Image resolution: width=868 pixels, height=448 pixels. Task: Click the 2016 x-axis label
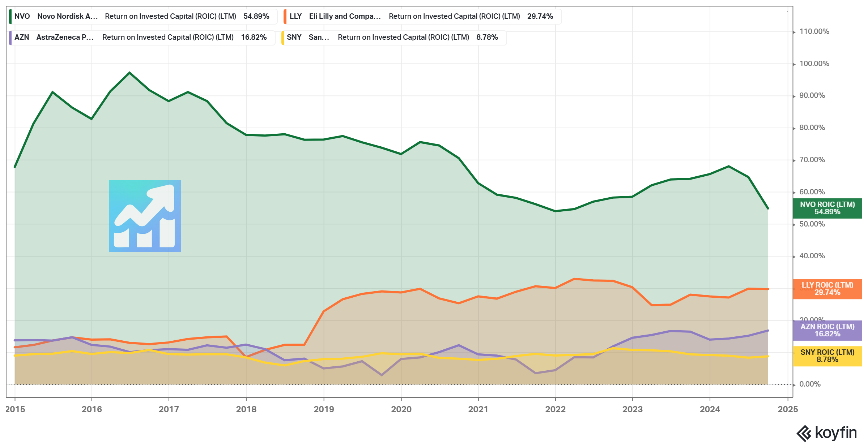[92, 409]
